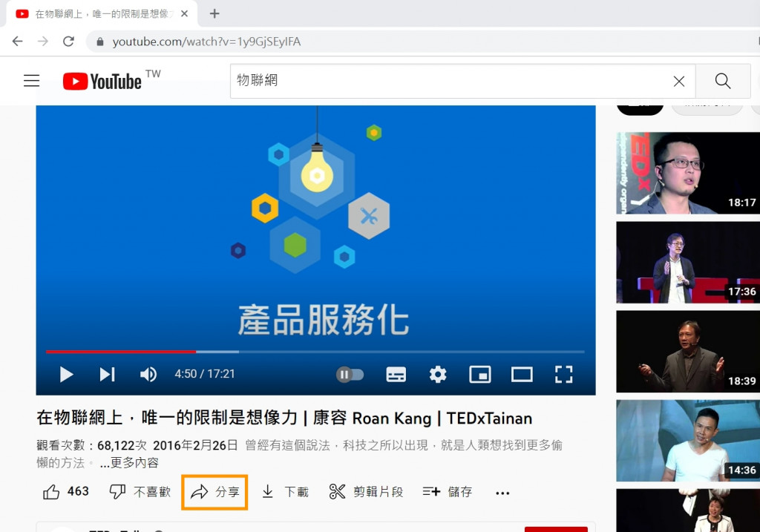Open the three-dot more actions menu

click(x=502, y=493)
